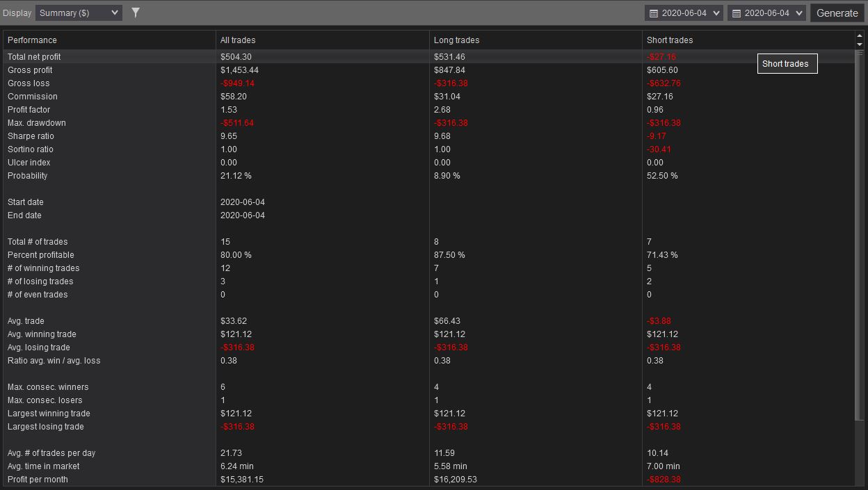
Task: Click the $504.30 total net profit value
Action: point(236,57)
